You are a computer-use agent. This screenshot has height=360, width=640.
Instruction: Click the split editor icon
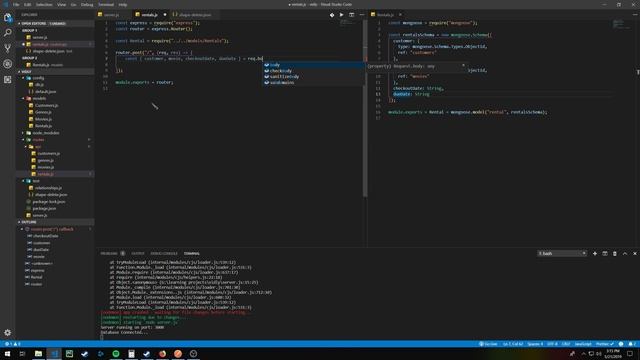(351, 15)
